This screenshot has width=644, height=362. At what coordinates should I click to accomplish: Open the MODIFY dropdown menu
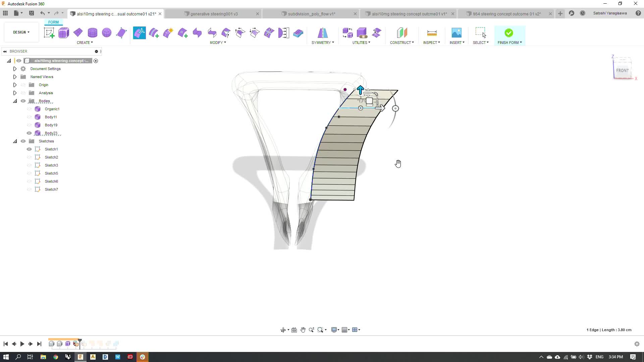point(217,43)
